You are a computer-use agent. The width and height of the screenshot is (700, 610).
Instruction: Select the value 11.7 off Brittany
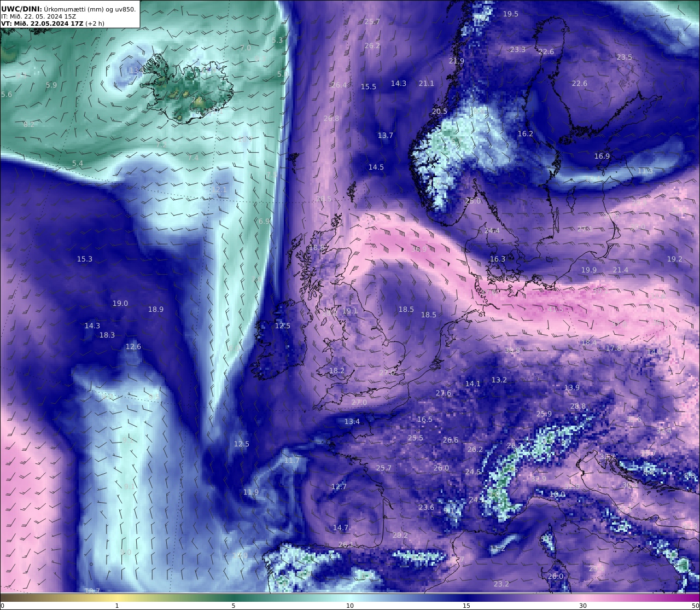click(292, 460)
